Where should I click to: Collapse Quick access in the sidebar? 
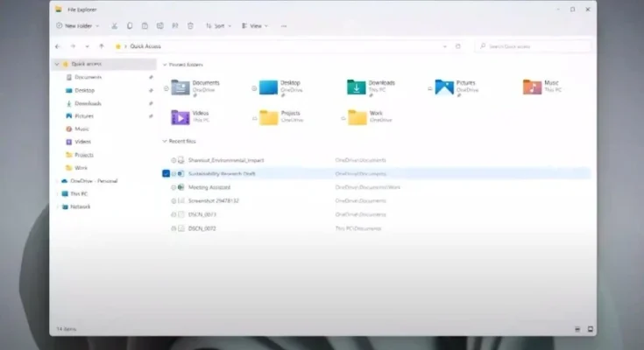coord(57,64)
